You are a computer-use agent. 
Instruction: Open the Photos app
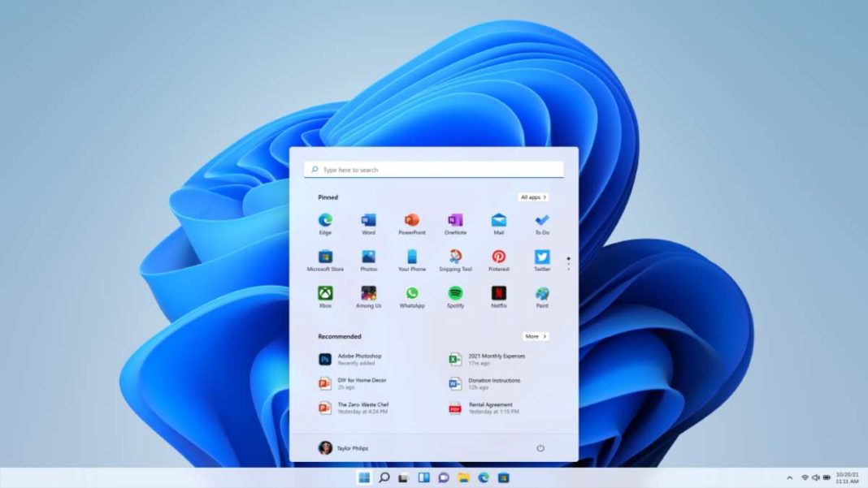point(369,257)
